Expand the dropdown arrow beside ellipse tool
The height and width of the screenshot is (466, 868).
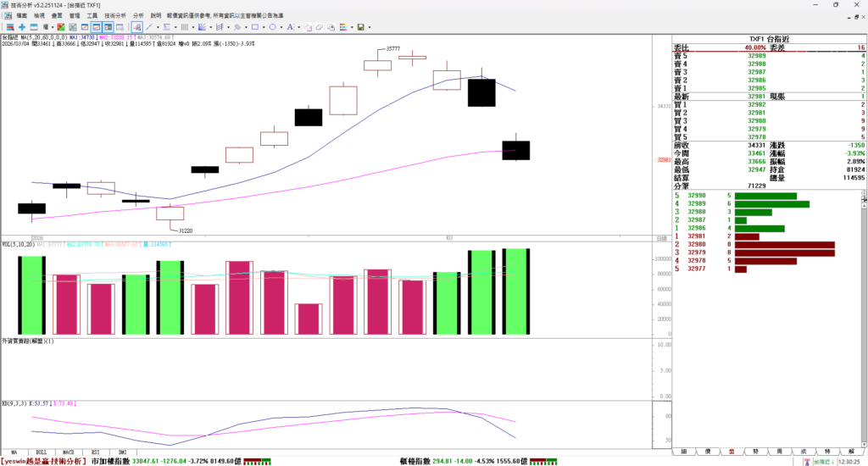tap(282, 27)
